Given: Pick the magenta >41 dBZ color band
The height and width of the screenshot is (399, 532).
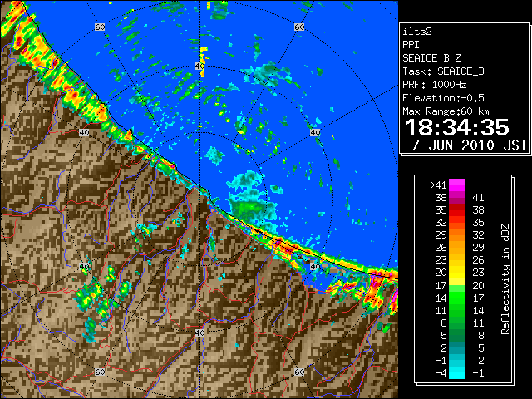Looking at the screenshot, I should 457,185.
